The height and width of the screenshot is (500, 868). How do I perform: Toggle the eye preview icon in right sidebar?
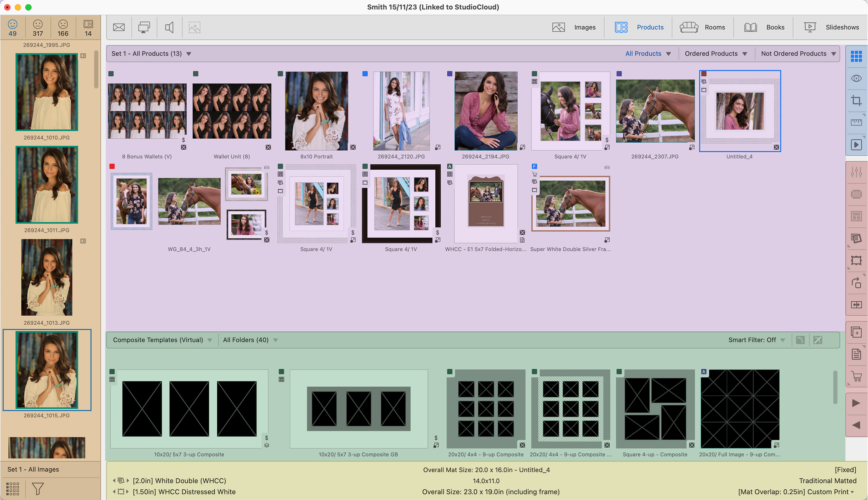click(x=856, y=78)
